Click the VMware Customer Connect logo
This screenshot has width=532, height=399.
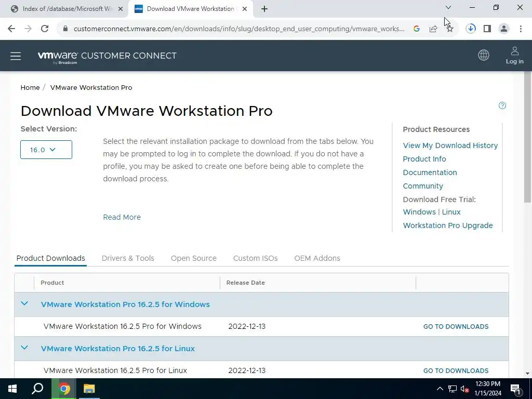107,57
